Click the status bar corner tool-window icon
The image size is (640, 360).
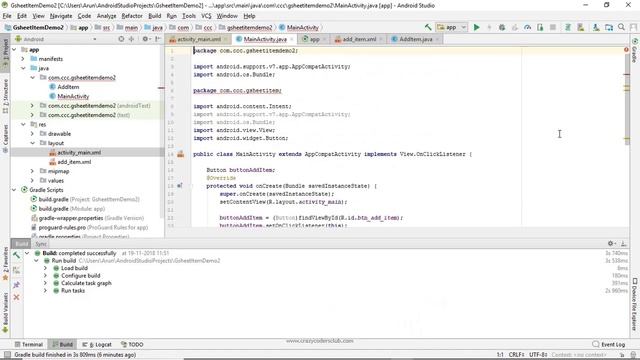click(7, 355)
